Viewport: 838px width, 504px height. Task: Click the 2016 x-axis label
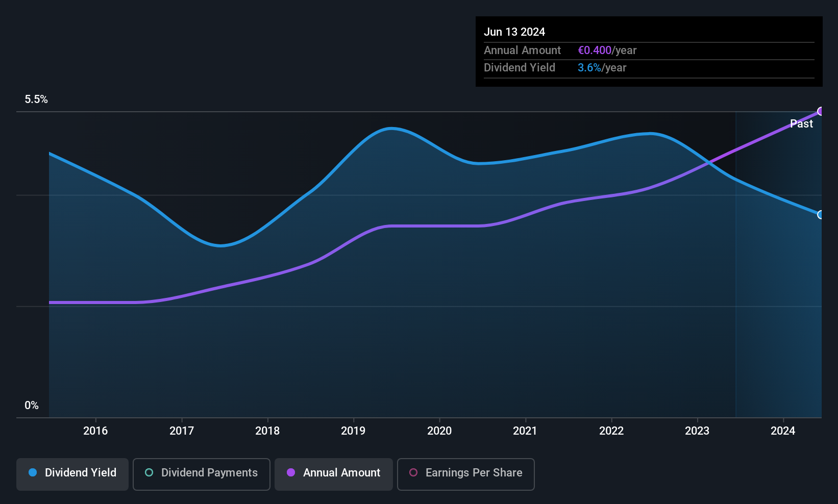click(x=95, y=431)
